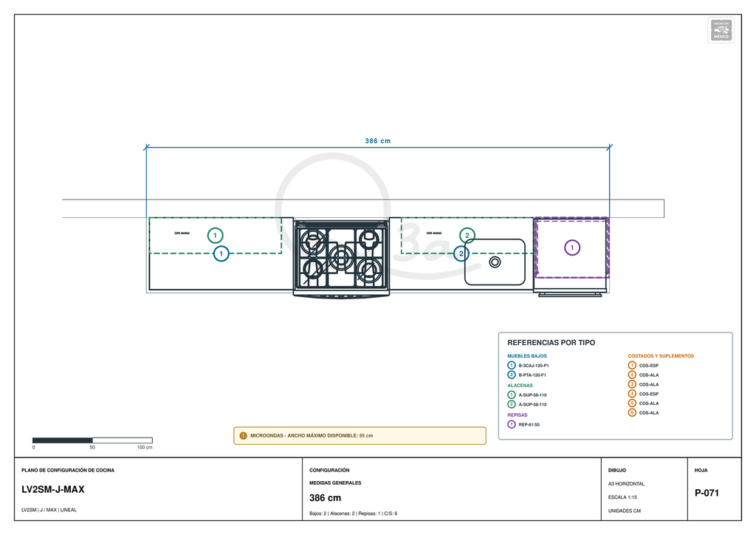Click the MUEBLES BAJOS legend heading
Image resolution: width=756 pixels, height=535 pixels.
527,356
